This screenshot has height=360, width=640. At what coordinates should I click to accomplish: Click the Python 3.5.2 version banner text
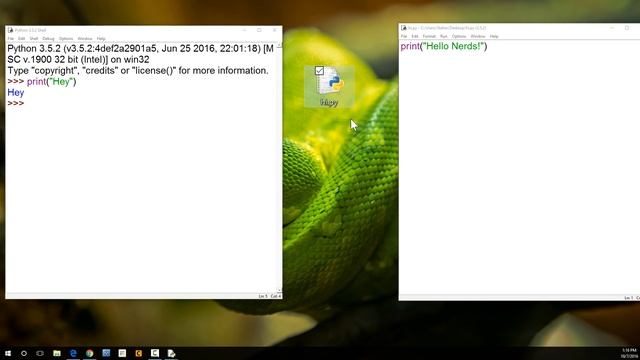tap(140, 53)
